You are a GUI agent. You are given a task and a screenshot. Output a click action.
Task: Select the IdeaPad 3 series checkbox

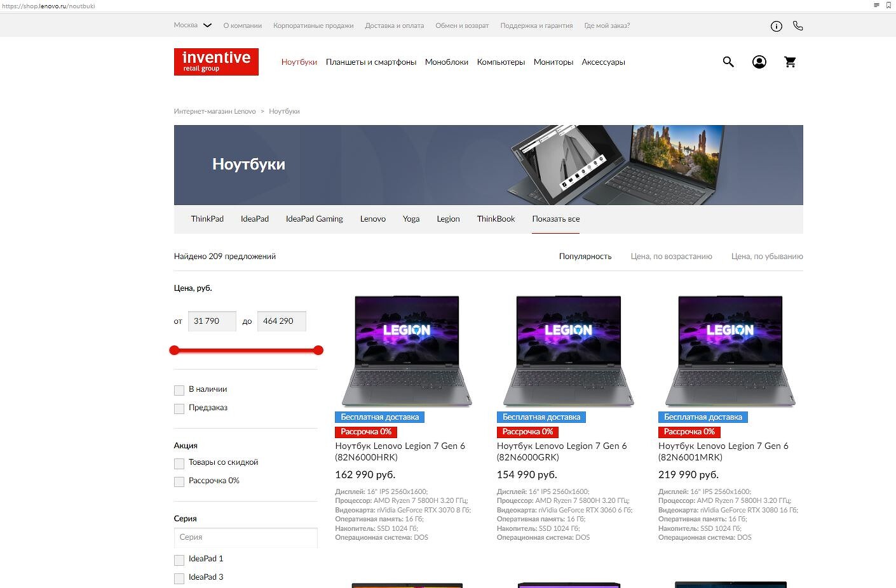[x=179, y=578]
